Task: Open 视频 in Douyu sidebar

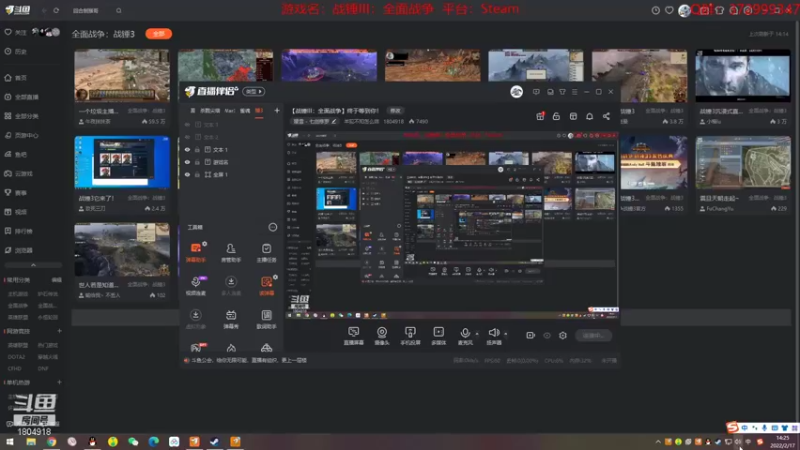Action: click(16, 212)
